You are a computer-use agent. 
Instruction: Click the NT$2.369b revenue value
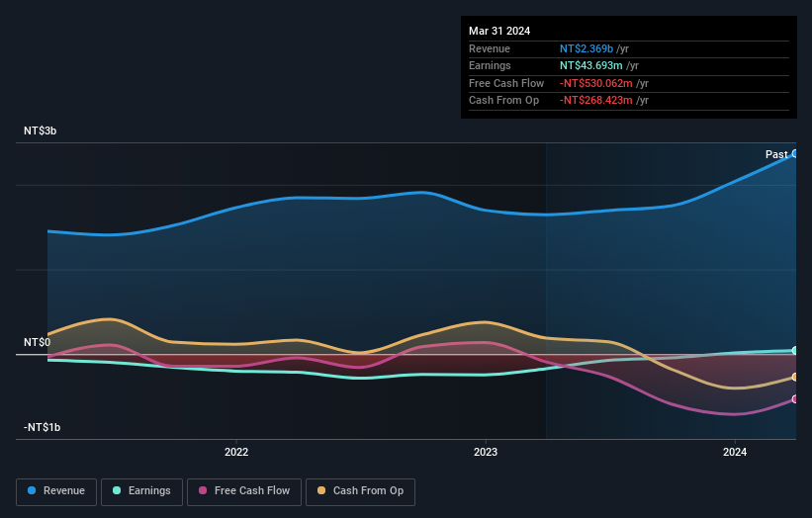586,48
